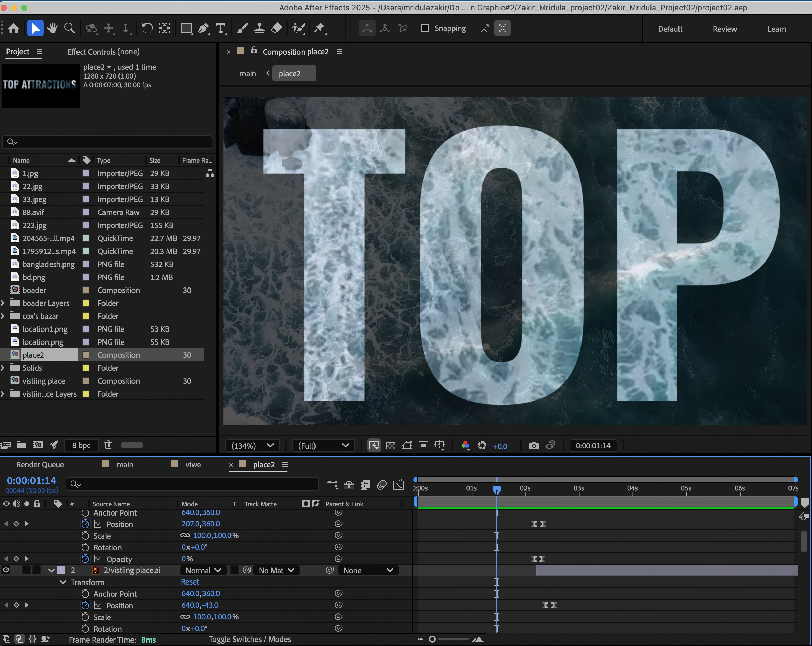The width and height of the screenshot is (812, 646).
Task: Open the magnification ratio (134%) dropdown
Action: coord(252,446)
